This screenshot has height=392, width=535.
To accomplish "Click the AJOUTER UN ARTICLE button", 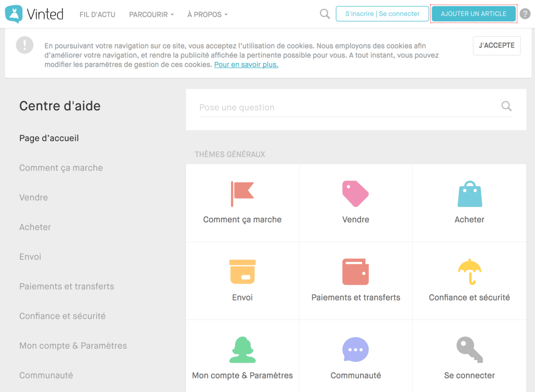I will point(473,14).
